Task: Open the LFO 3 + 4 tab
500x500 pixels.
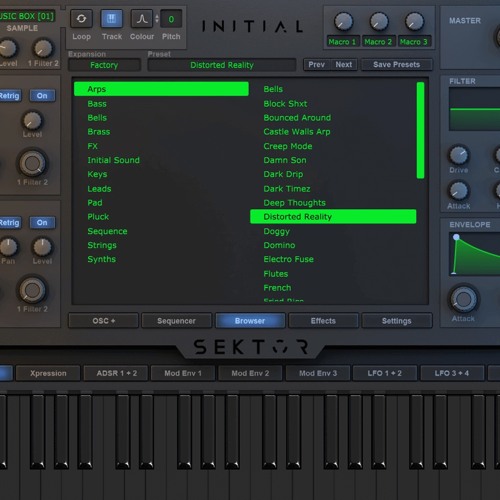Action: point(452,373)
